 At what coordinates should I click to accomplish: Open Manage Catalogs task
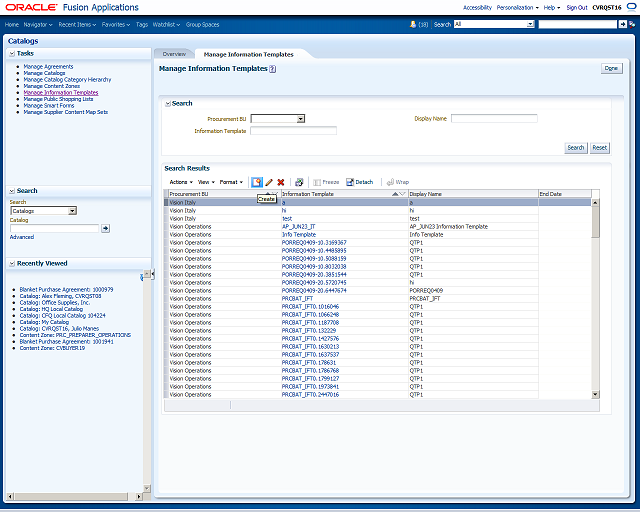(44, 73)
